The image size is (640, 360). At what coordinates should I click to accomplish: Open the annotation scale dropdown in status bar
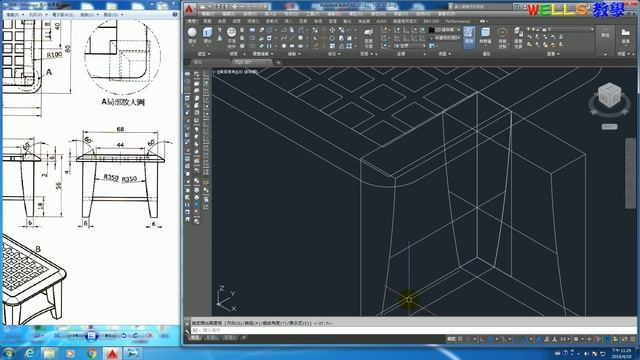click(564, 339)
